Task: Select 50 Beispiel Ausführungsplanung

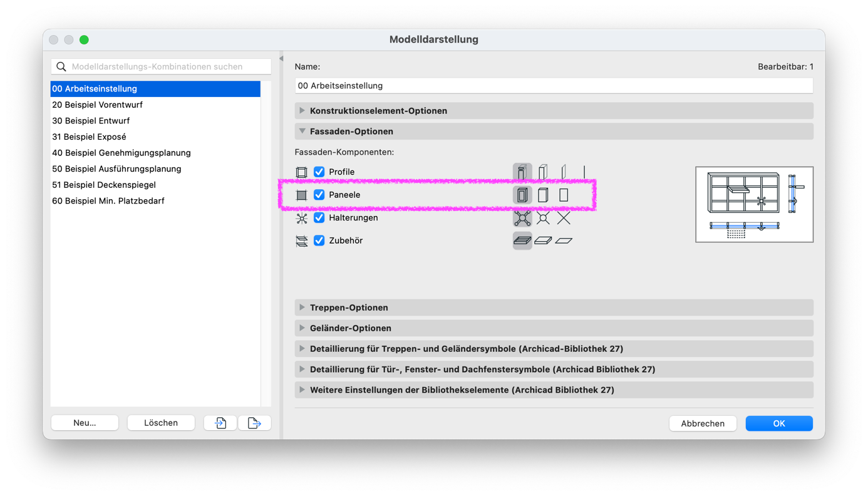Action: [x=155, y=169]
